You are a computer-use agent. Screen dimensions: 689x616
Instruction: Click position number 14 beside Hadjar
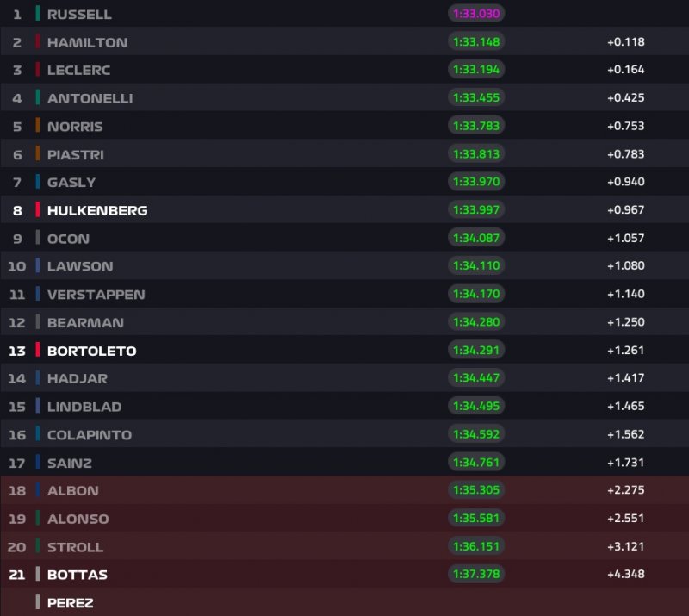click(17, 378)
